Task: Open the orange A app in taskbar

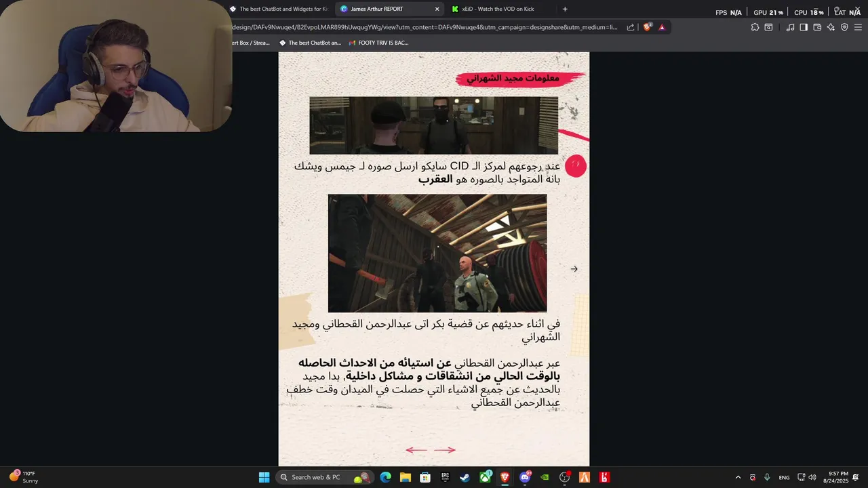Action: click(x=585, y=477)
